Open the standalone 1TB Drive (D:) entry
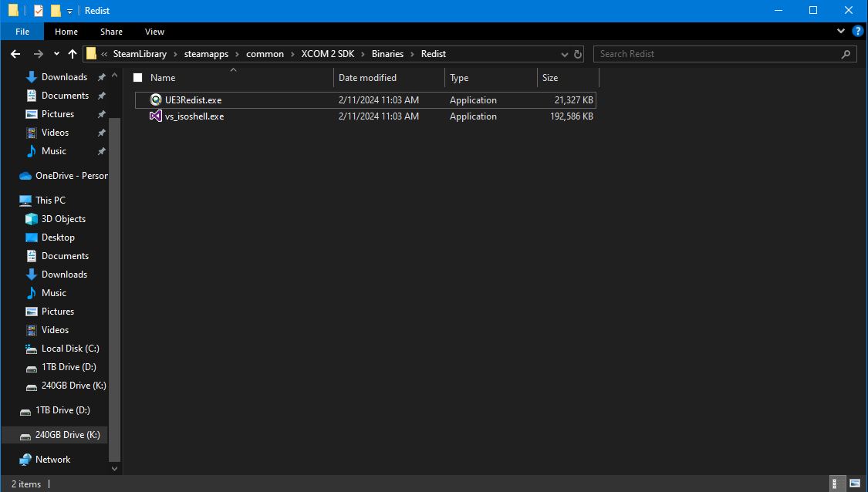 tap(55, 410)
